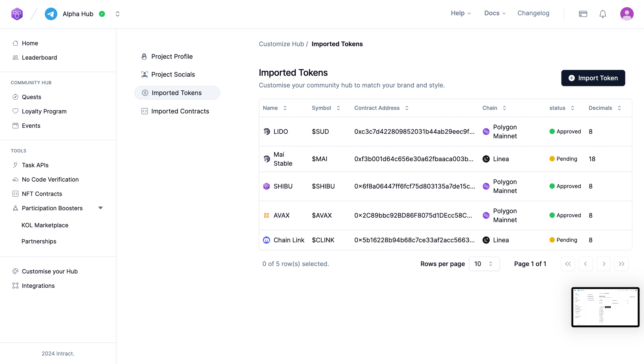Click the Alpha Hub Telegram icon
The height and width of the screenshot is (364, 644).
(x=51, y=14)
